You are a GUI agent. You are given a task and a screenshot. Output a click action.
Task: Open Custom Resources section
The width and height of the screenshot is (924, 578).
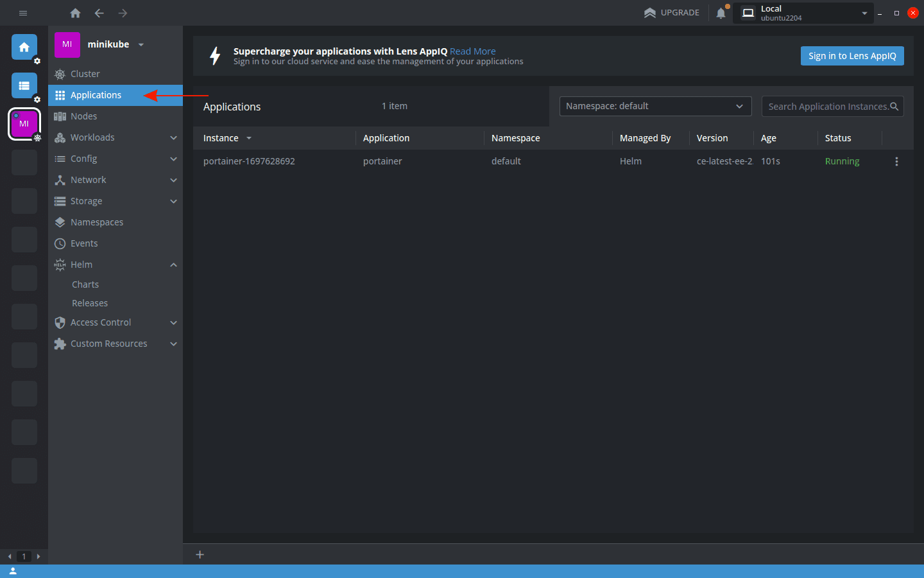[x=116, y=344]
